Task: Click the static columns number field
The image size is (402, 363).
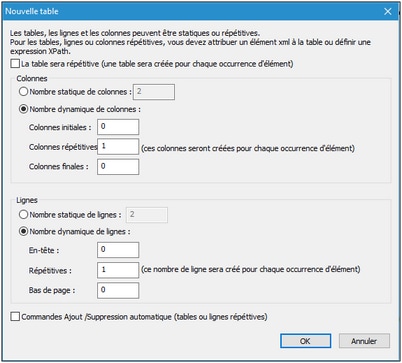Action: [154, 92]
